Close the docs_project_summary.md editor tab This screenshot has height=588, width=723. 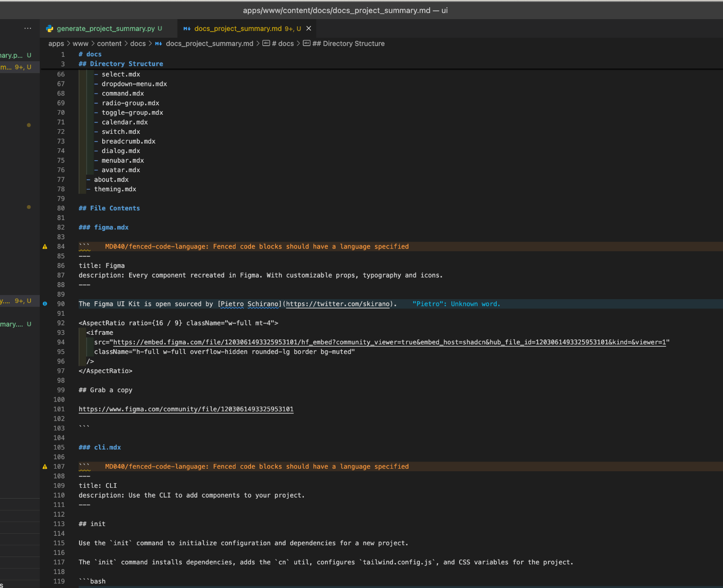point(309,28)
